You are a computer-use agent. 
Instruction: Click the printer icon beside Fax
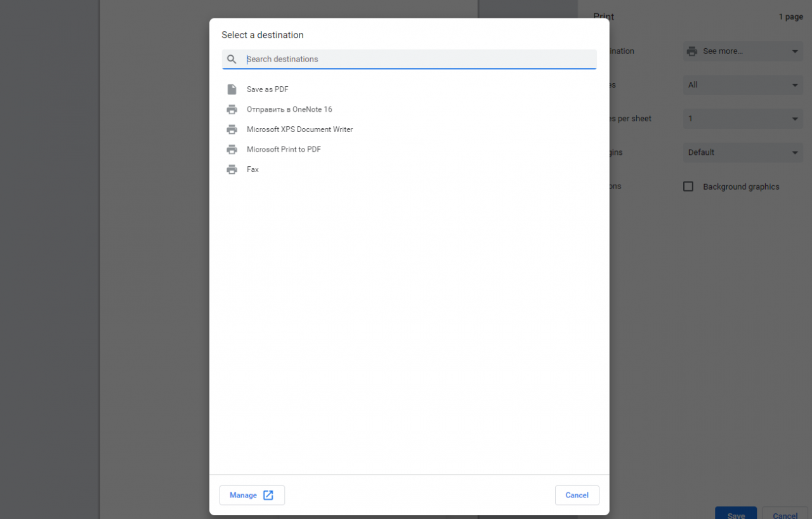click(x=232, y=169)
